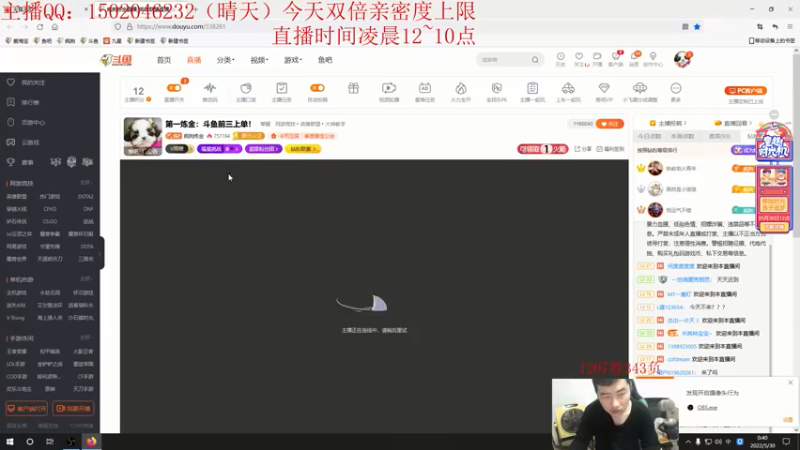The height and width of the screenshot is (450, 800).
Task: Collapse the left sidebar handle arrow
Action: tap(101, 253)
